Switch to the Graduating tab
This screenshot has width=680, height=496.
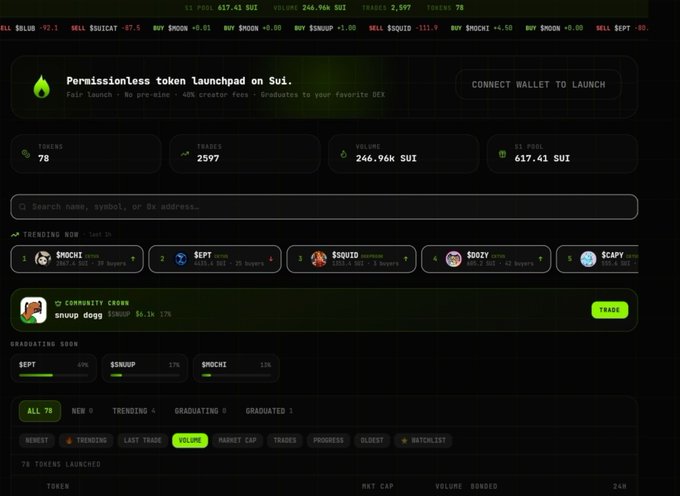(200, 411)
